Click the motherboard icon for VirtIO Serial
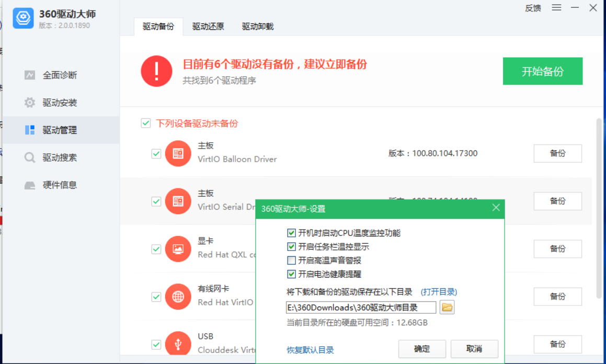The image size is (606, 364). click(178, 201)
